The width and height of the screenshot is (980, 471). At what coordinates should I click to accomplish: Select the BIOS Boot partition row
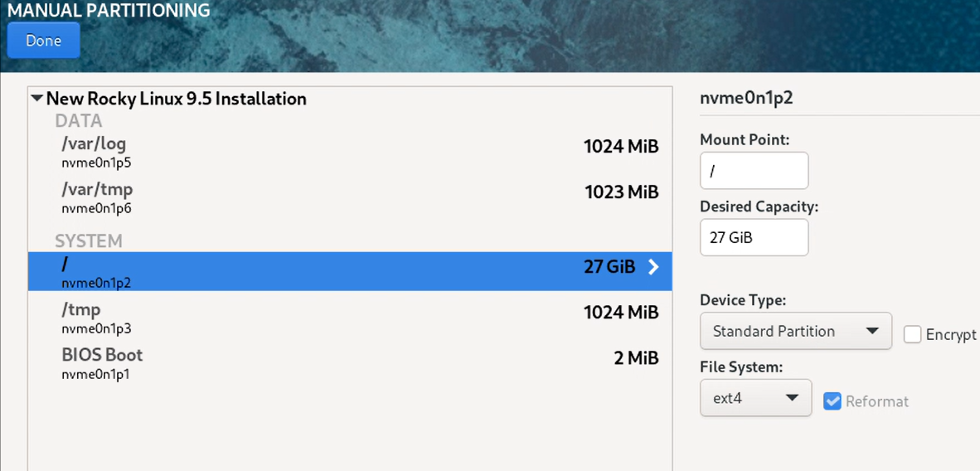[350, 363]
